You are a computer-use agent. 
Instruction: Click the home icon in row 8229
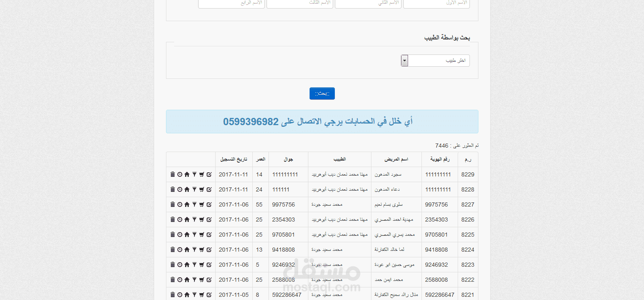187,174
